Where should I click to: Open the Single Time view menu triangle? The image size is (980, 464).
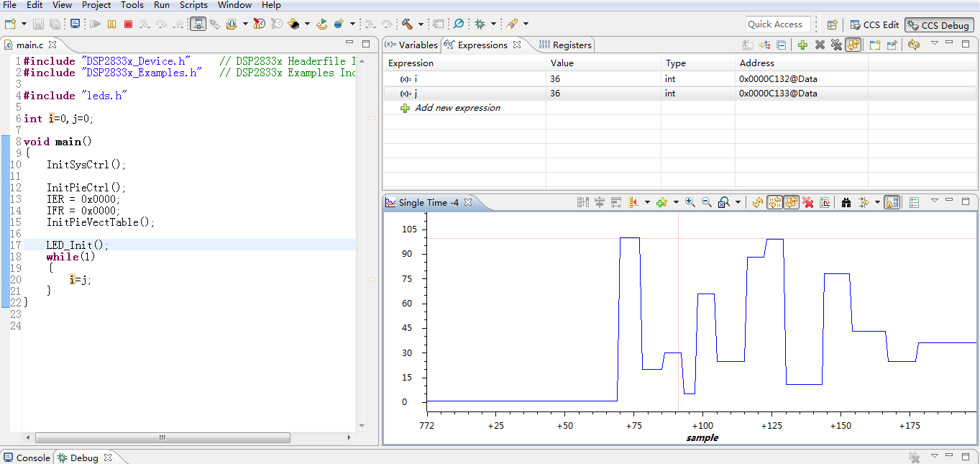tap(935, 201)
